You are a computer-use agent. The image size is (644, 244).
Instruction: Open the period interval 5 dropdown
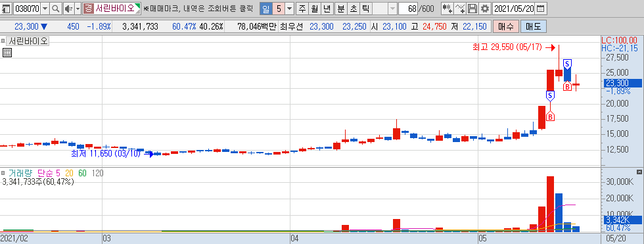[x=290, y=8]
